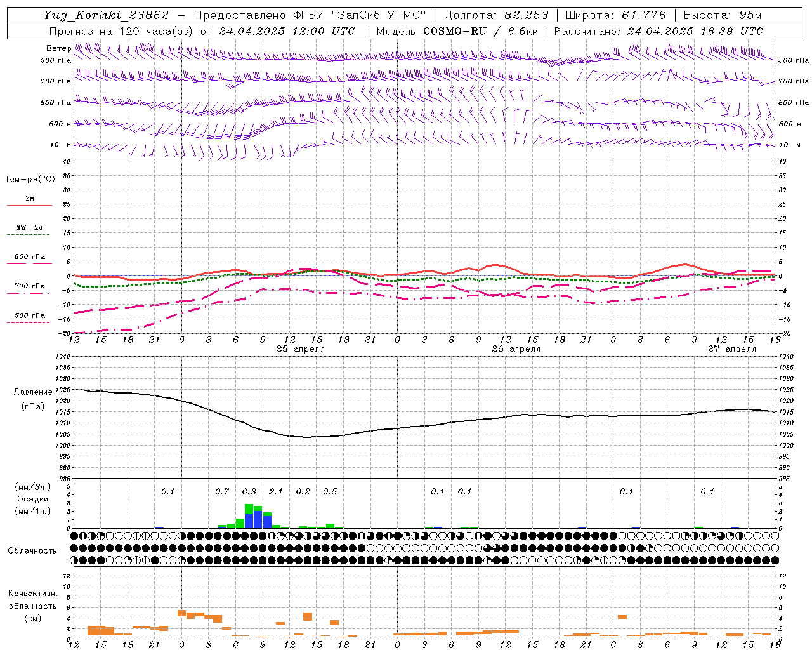Image resolution: width=812 pixels, height=650 pixels.
Task: Click the '(км)' unit label under convective cloudiness
Action: click(32, 618)
